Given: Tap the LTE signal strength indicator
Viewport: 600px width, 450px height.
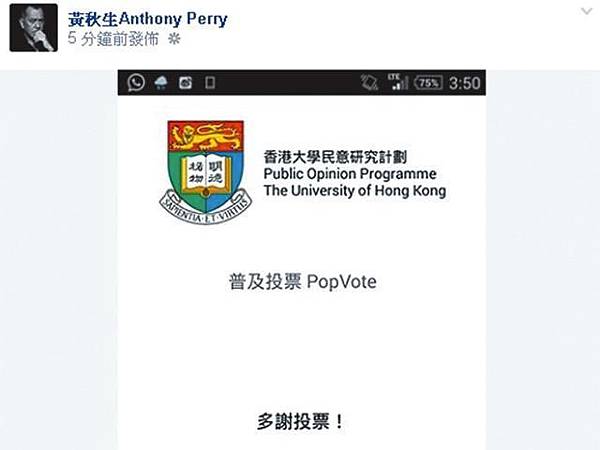Looking at the screenshot, I should tap(398, 82).
